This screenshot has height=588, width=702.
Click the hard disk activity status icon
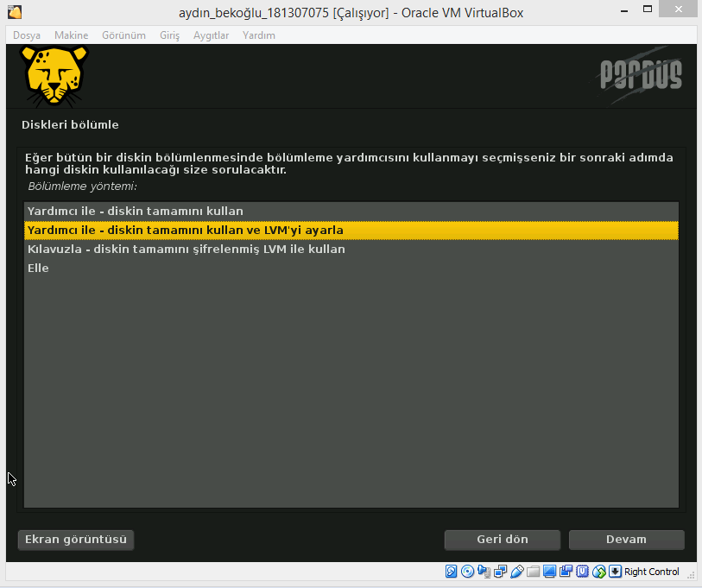(x=451, y=572)
